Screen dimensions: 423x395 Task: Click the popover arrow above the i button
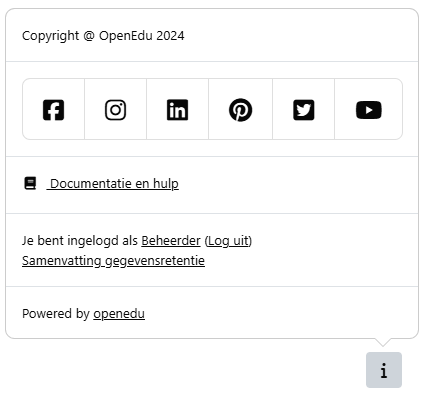pyautogui.click(x=383, y=342)
